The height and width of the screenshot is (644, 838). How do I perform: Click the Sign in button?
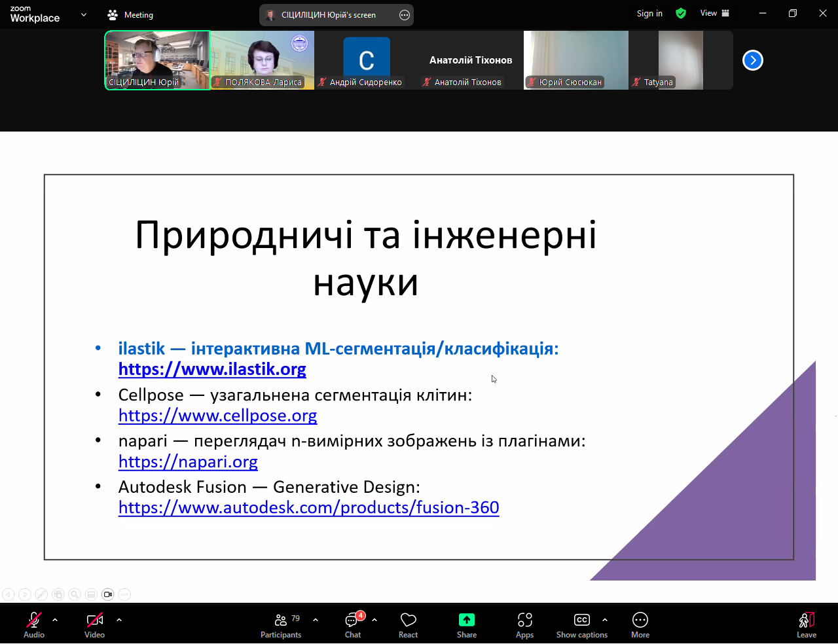pyautogui.click(x=649, y=13)
